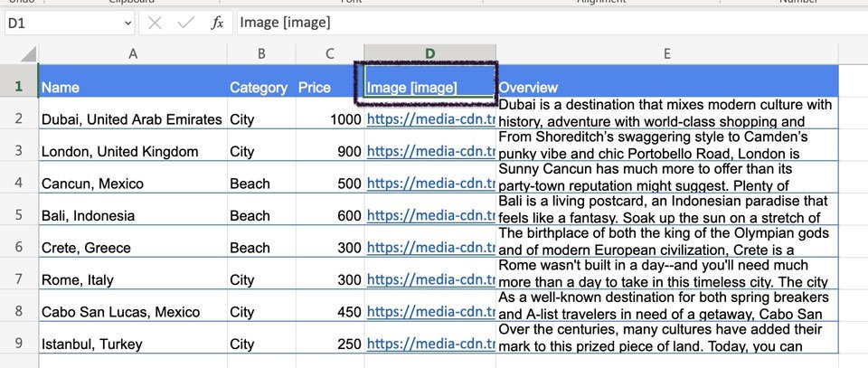The image size is (868, 368).
Task: Click the Category header cell
Action: [x=261, y=80]
